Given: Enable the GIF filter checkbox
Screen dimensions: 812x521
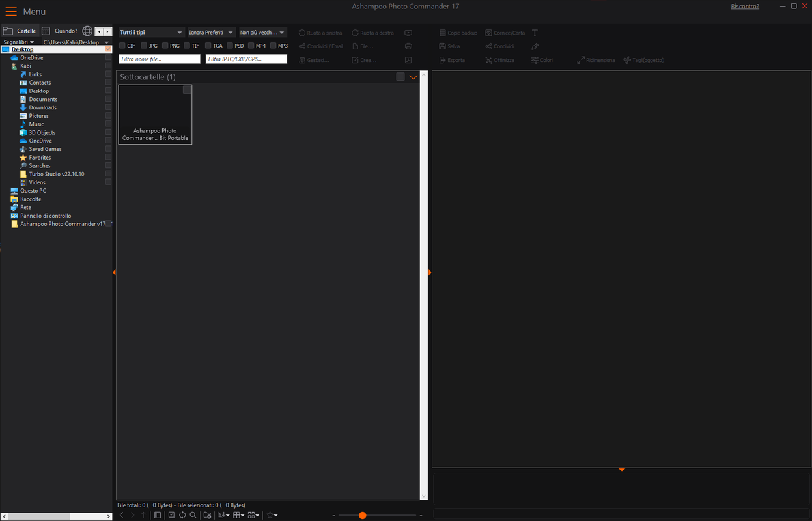Looking at the screenshot, I should click(122, 46).
